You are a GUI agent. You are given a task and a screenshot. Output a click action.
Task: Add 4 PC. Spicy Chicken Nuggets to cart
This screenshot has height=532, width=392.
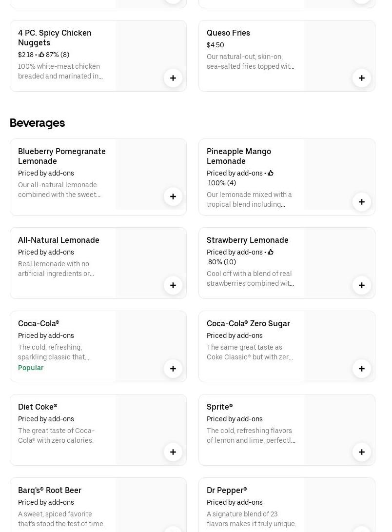pos(173,78)
